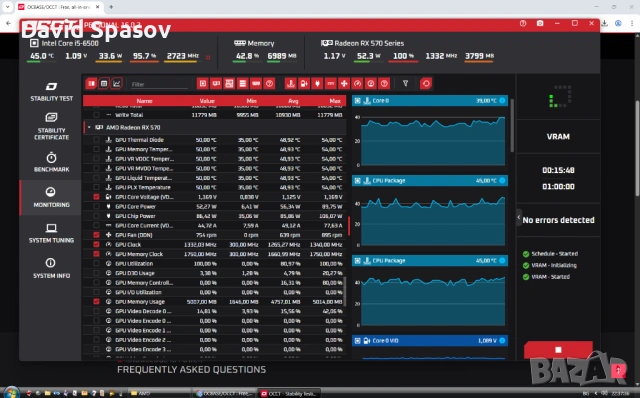Screen dimensions: 640x398
Task: Sort table by the Name column header
Action: (144, 101)
